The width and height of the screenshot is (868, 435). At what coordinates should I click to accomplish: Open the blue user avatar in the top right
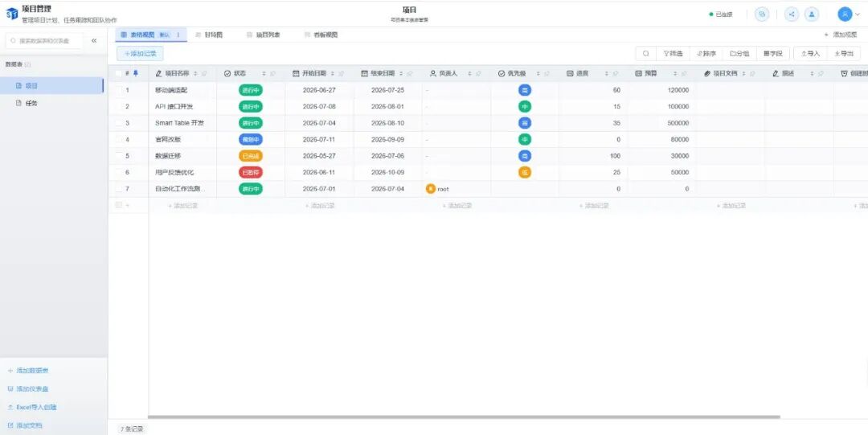pyautogui.click(x=845, y=14)
